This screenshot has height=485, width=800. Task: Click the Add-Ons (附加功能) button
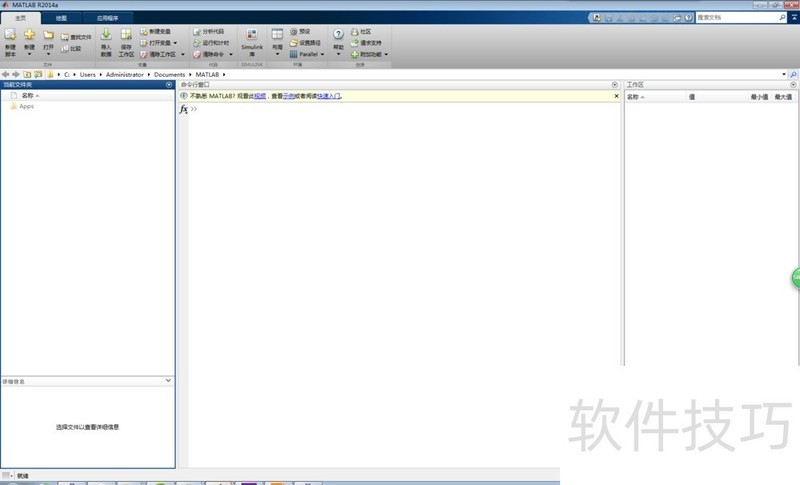pyautogui.click(x=366, y=54)
